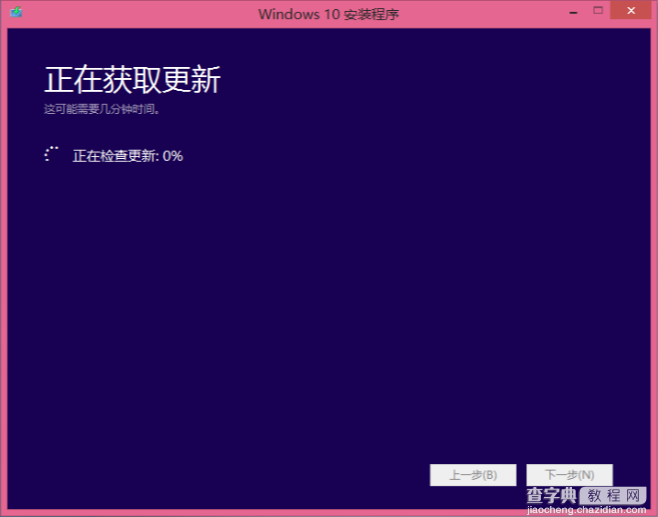Click the Windows 10 安装程序 title text

(x=329, y=14)
